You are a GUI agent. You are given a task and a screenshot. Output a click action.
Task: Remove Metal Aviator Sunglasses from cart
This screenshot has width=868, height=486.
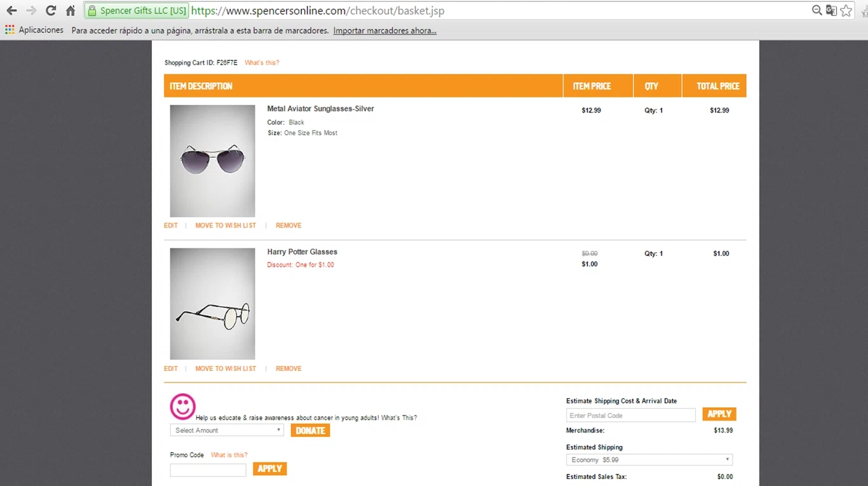coord(288,226)
